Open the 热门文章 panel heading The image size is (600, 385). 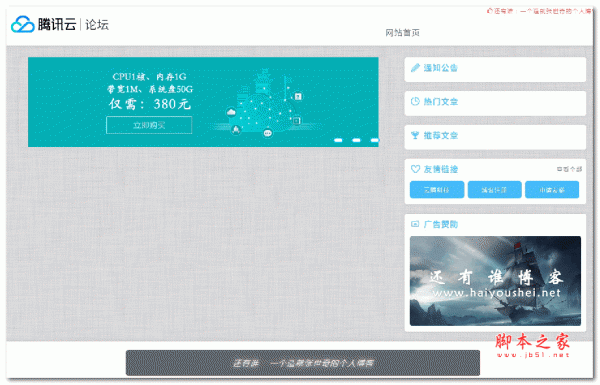(440, 102)
